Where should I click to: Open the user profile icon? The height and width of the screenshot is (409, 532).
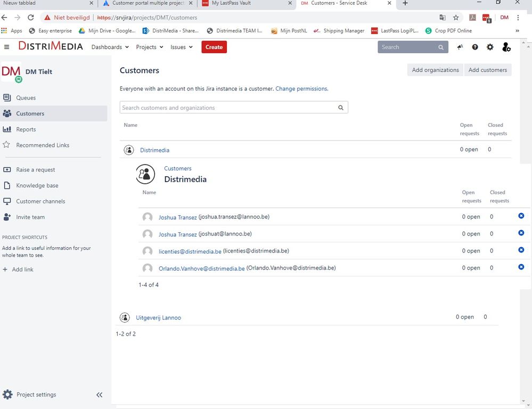pyautogui.click(x=506, y=47)
